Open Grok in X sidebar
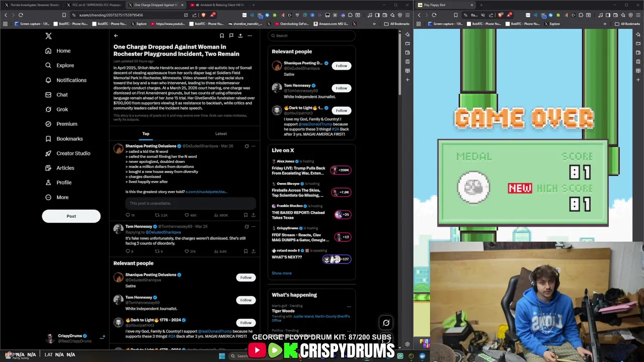This screenshot has width=644, height=362. tap(56, 109)
